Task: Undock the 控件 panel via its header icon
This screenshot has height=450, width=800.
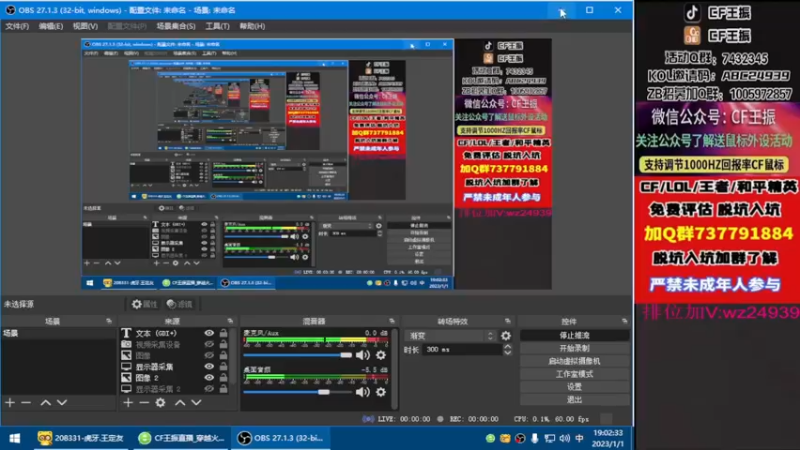Action: click(624, 321)
